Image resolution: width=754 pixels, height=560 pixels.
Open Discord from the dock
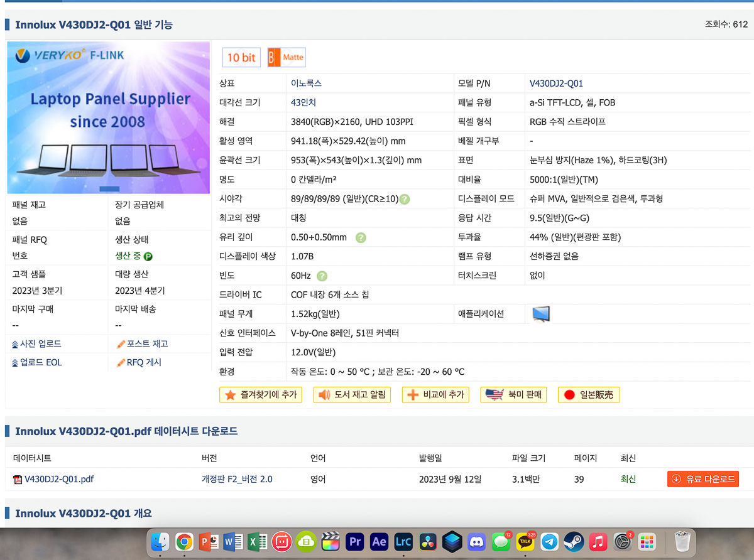click(477, 541)
